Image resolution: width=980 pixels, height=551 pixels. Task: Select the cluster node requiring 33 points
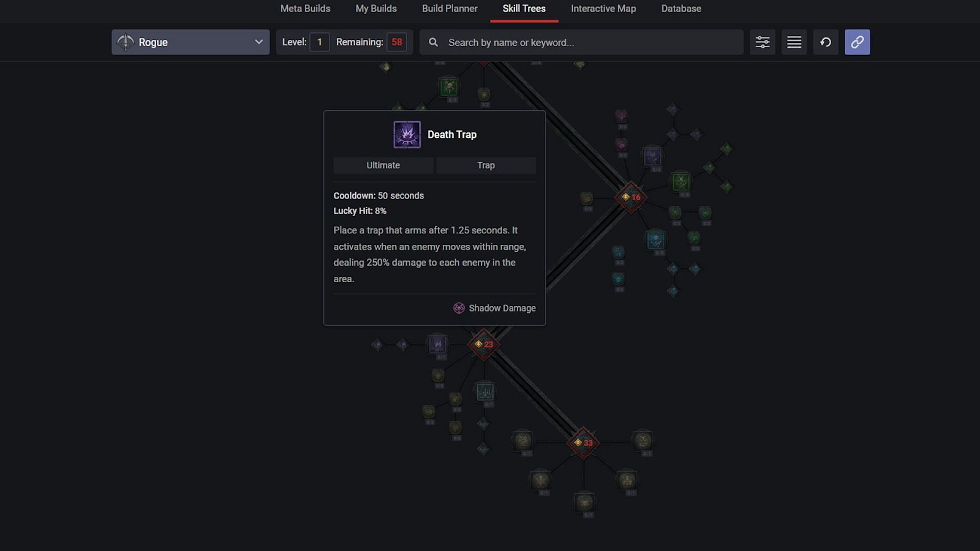coord(583,443)
